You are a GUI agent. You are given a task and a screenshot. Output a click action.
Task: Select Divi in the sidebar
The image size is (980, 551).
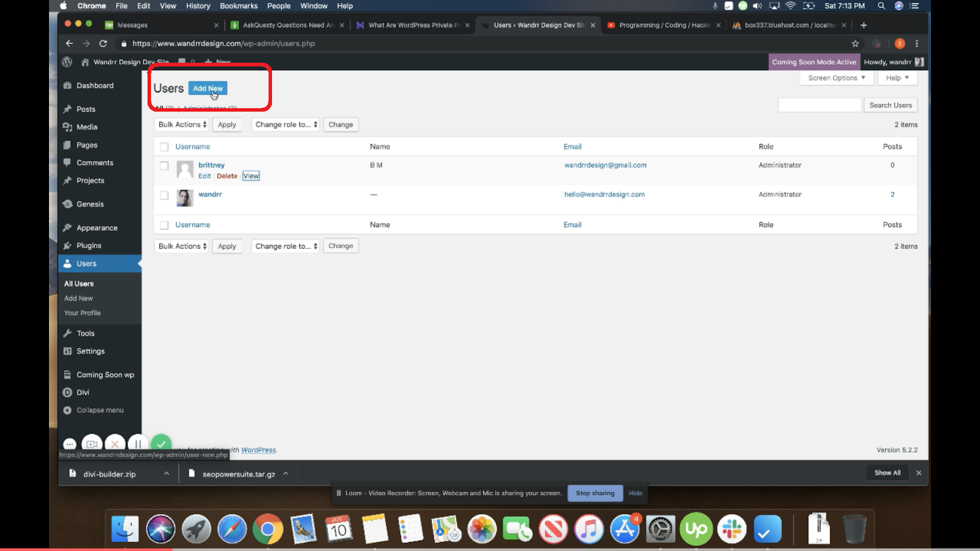pyautogui.click(x=83, y=392)
